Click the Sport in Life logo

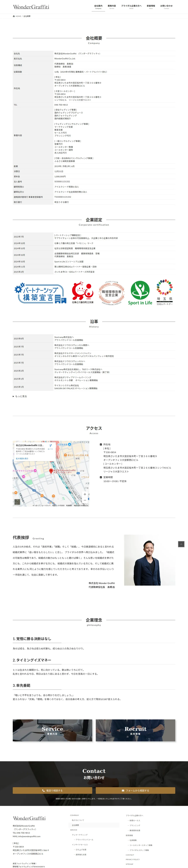point(140,293)
